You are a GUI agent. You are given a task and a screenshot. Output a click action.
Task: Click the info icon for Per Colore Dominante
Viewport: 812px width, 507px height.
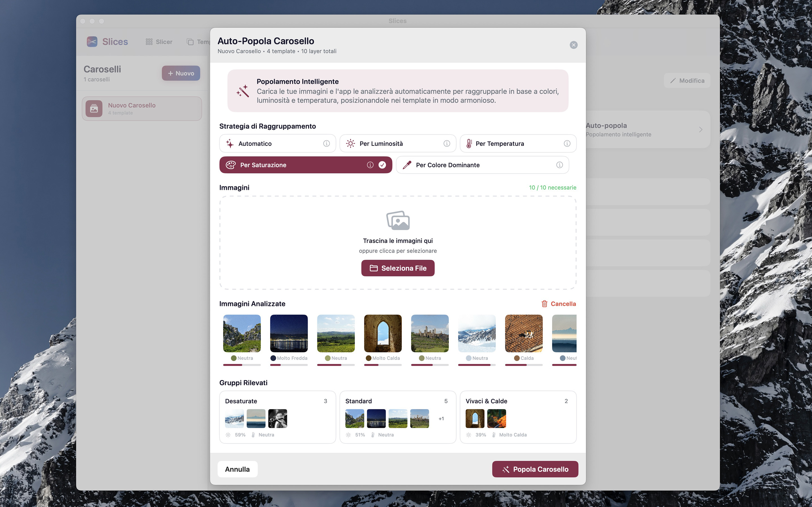(x=559, y=165)
